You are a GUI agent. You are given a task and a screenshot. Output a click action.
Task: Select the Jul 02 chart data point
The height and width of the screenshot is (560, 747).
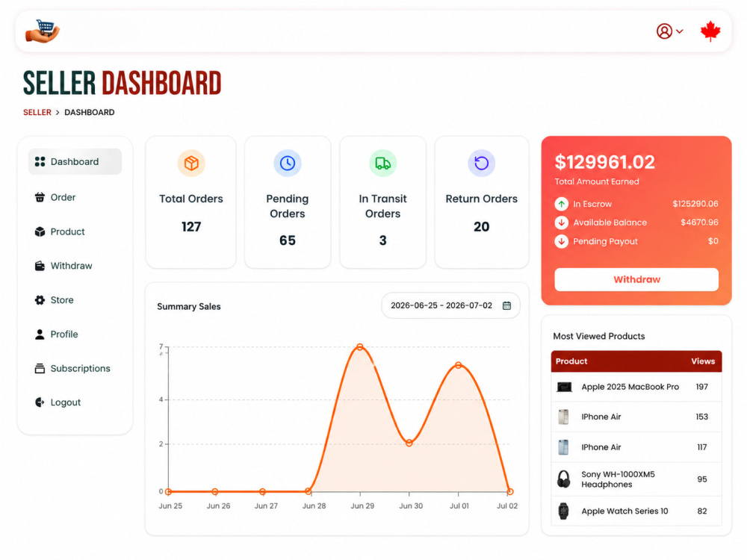point(509,491)
